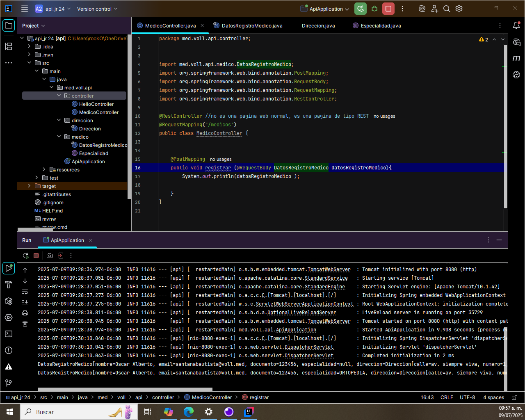Expand the .mvn folder
The height and width of the screenshot is (420, 525).
[x=29, y=55]
